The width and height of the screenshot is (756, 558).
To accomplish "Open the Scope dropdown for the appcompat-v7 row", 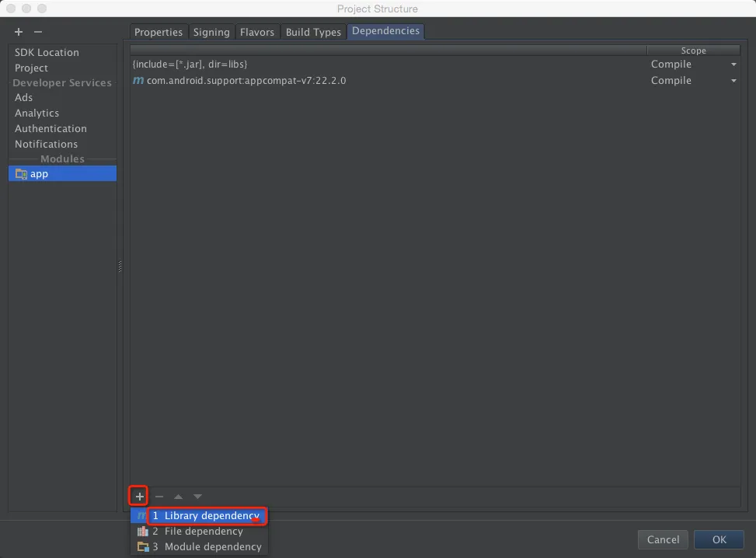I will (x=733, y=81).
